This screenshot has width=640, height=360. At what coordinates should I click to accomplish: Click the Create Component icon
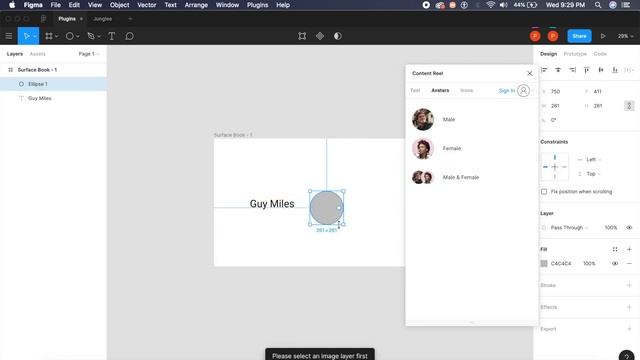click(x=320, y=36)
